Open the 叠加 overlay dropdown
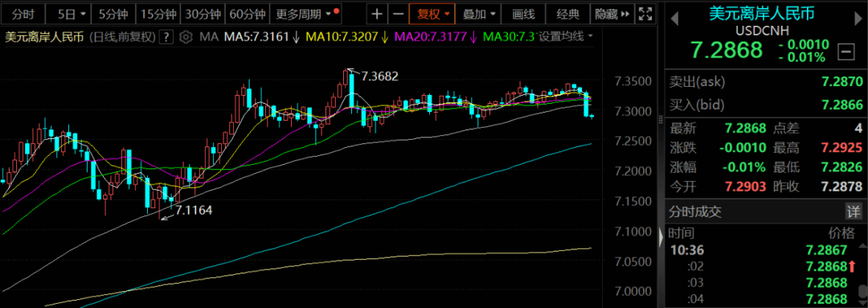The height and width of the screenshot is (308, 868). click(478, 14)
